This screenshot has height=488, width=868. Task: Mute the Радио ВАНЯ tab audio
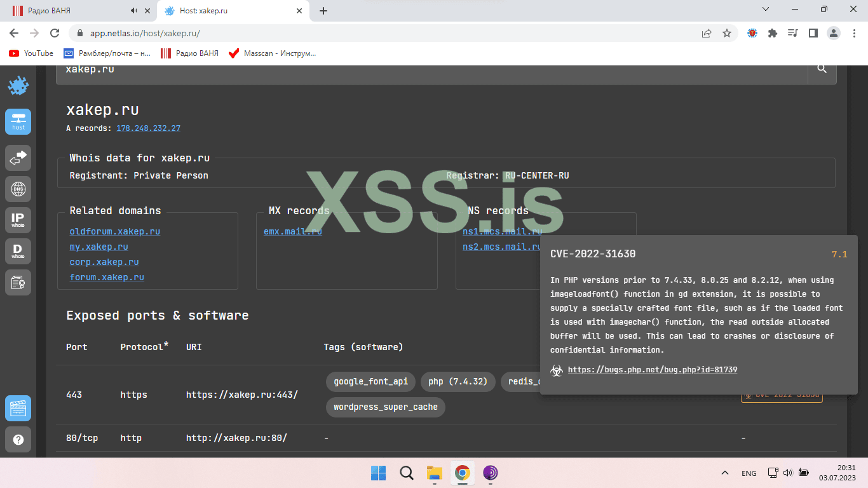click(134, 11)
